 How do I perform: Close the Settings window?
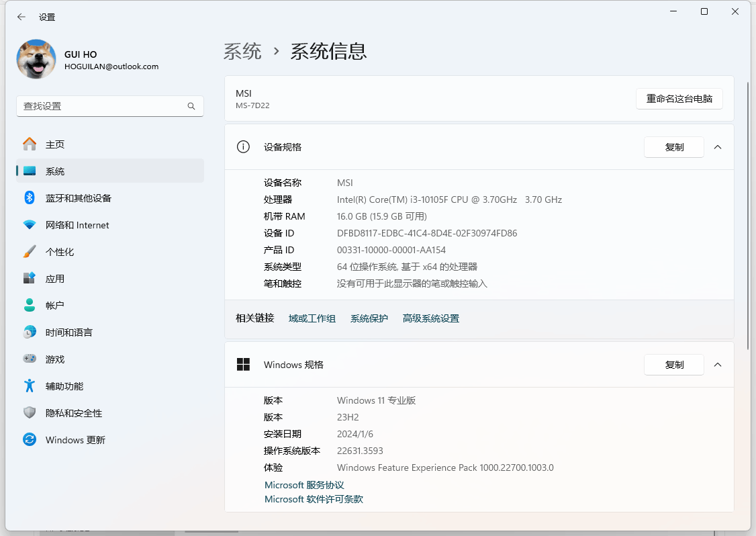735,11
